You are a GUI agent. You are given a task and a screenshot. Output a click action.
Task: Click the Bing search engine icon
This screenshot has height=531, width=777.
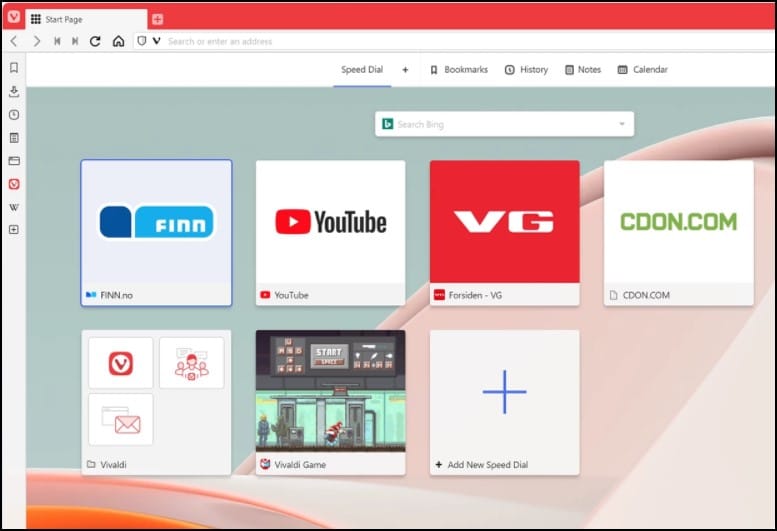click(x=388, y=124)
